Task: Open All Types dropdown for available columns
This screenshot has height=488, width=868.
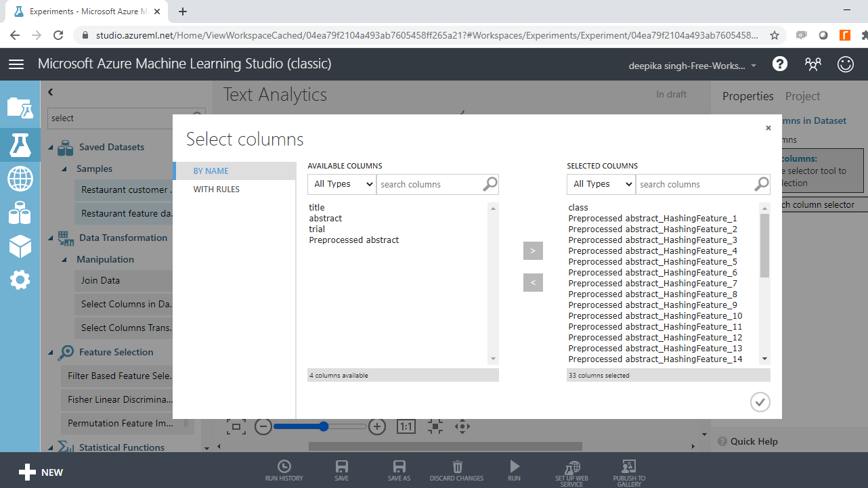Action: click(x=342, y=184)
